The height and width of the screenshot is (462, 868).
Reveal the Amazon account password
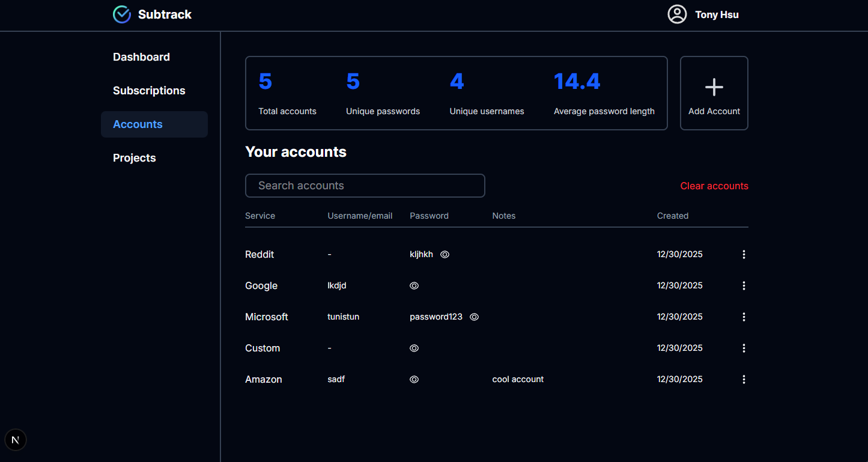pos(414,380)
